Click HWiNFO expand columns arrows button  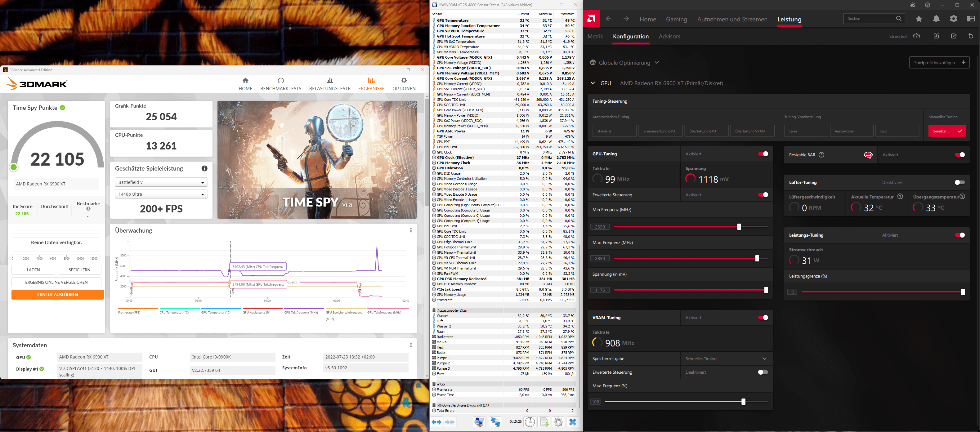point(436,422)
